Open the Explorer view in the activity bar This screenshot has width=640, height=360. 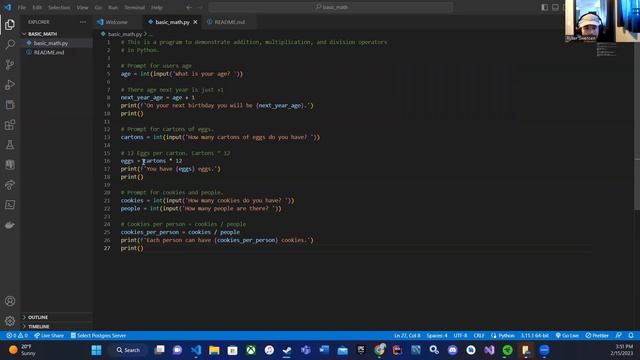click(x=10, y=24)
